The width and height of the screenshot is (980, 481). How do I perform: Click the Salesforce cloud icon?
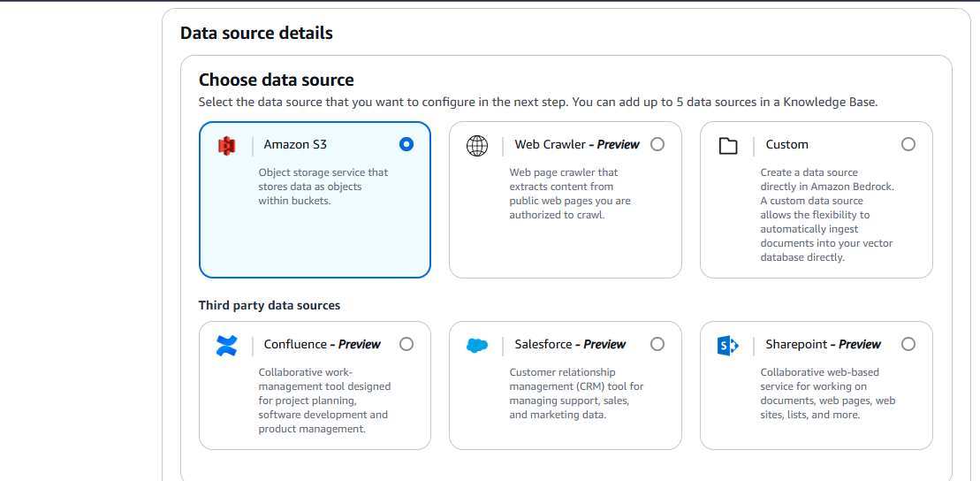pyautogui.click(x=477, y=345)
